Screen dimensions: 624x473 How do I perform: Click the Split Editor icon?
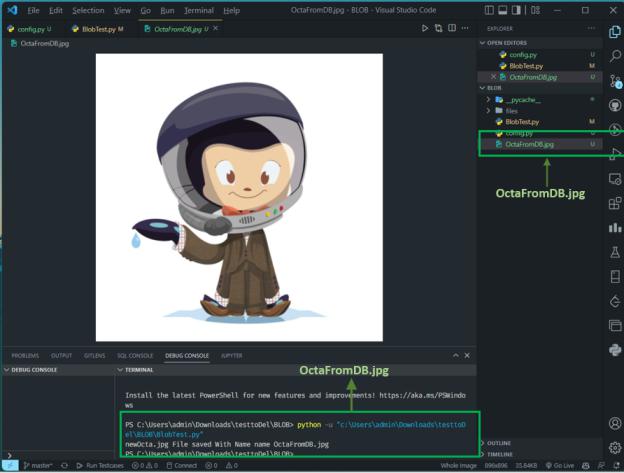[x=453, y=29]
